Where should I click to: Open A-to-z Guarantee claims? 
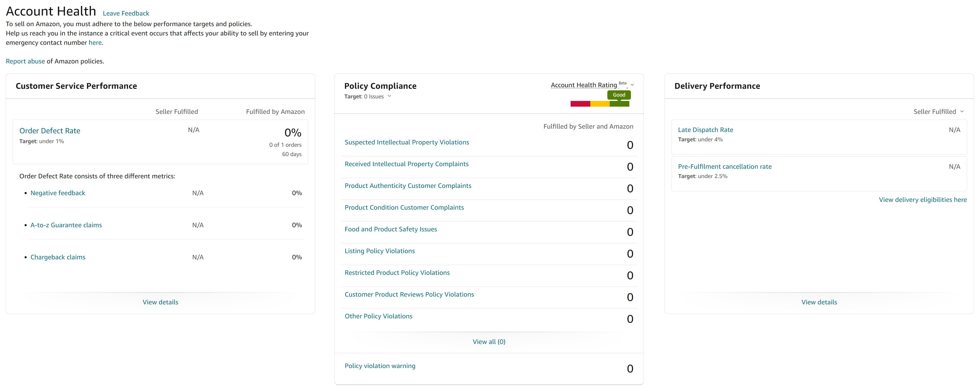pyautogui.click(x=66, y=225)
